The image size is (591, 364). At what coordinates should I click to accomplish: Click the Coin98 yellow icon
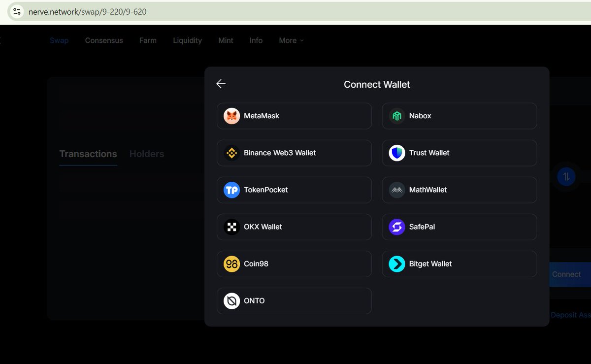[x=231, y=264]
